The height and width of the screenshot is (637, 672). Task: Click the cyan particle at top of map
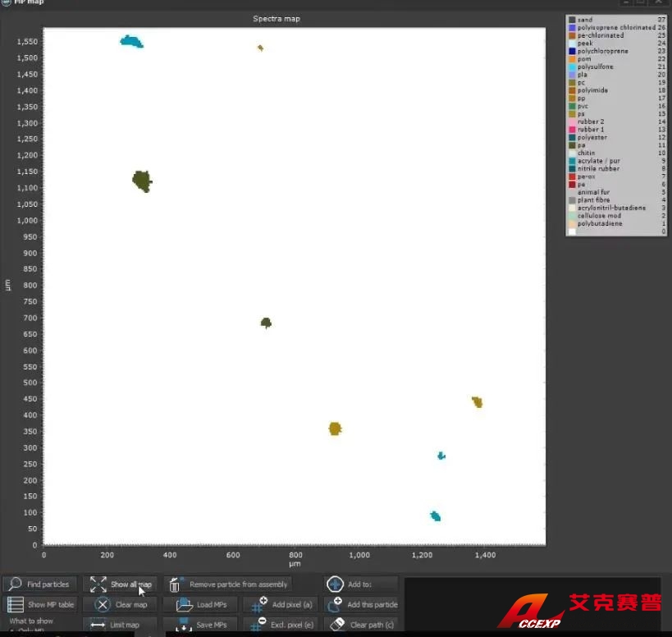point(131,41)
